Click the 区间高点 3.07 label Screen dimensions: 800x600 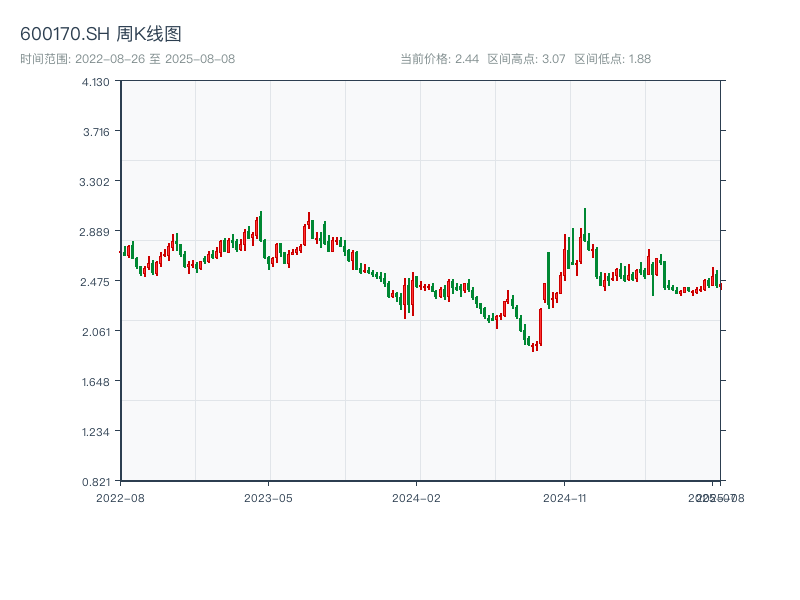coord(526,59)
